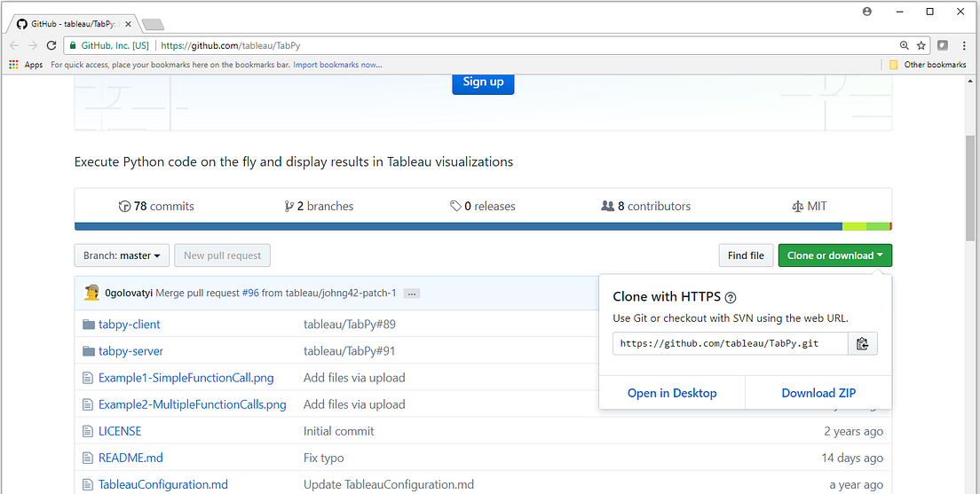Click the tableau/TabPy#91 commit message
The height and width of the screenshot is (494, 980).
pos(350,351)
